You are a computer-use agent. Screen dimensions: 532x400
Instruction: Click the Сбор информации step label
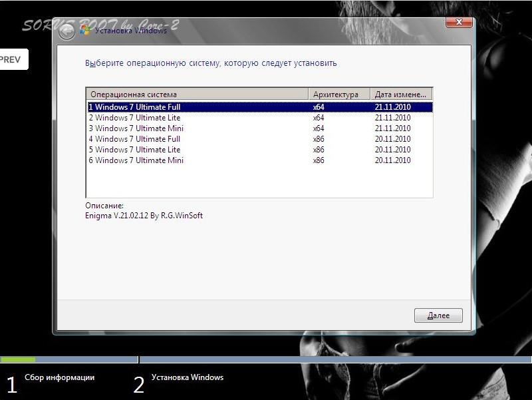pos(59,377)
